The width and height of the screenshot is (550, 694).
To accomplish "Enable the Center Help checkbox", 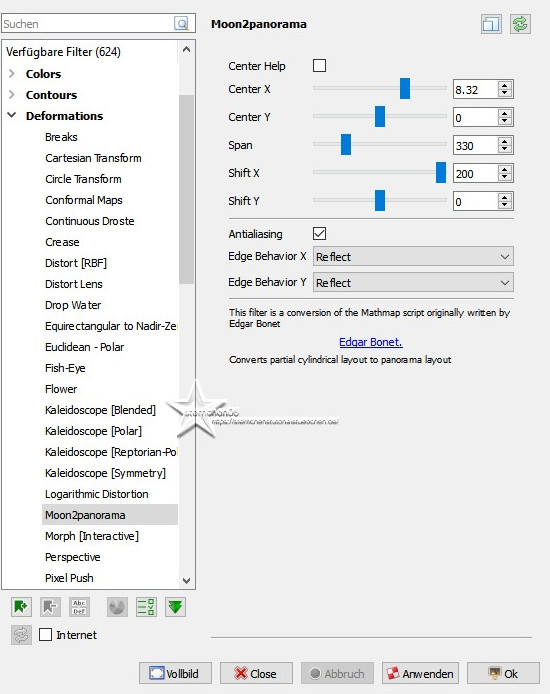I will point(319,66).
